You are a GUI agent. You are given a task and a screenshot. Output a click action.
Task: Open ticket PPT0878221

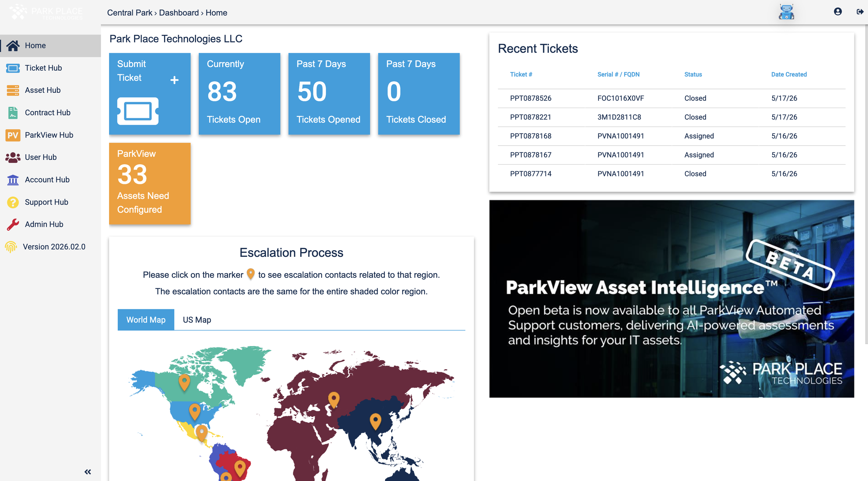click(x=531, y=117)
